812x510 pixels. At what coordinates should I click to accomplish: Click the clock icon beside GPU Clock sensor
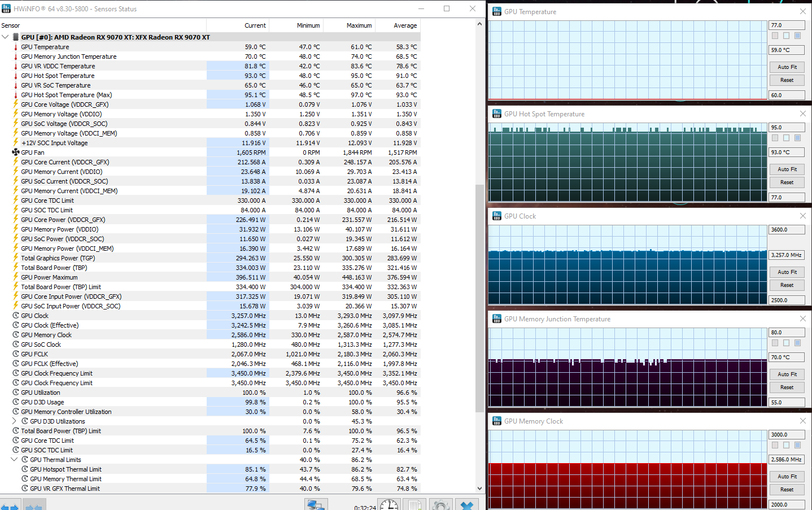coord(15,315)
